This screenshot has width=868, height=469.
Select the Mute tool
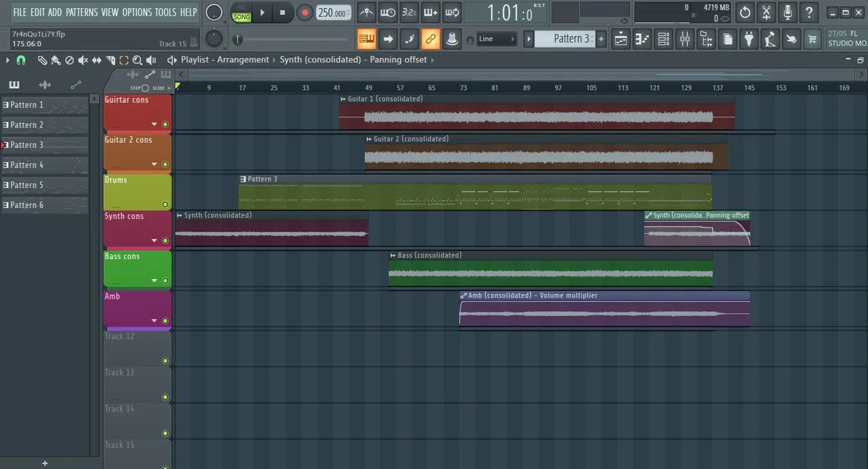click(x=83, y=60)
